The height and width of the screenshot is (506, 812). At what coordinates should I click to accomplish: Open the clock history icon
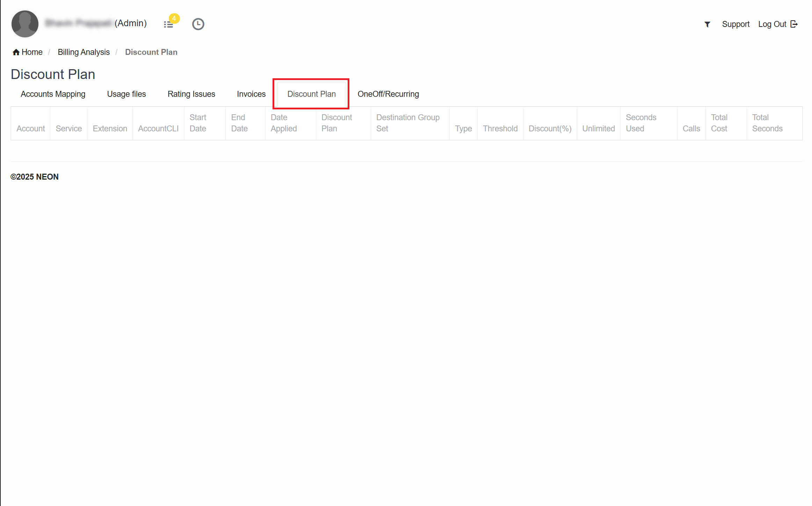coord(198,24)
